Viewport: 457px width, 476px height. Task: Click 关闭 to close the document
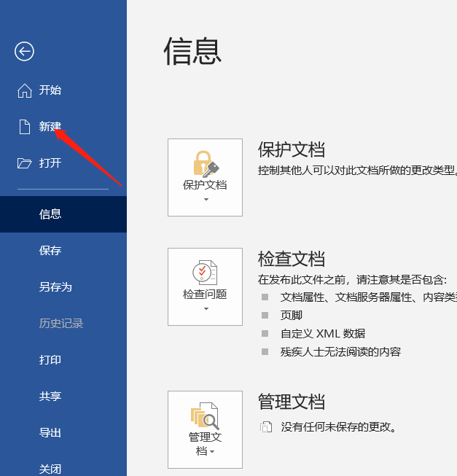click(50, 468)
